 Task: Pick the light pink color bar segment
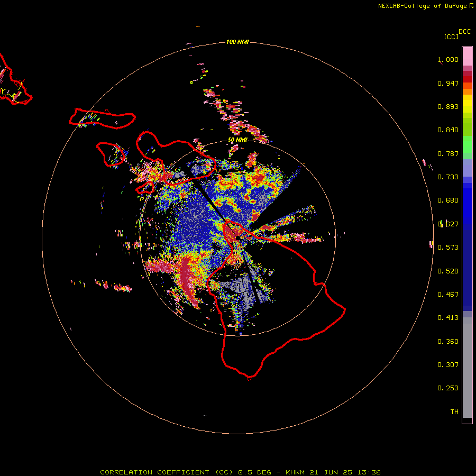[467, 56]
